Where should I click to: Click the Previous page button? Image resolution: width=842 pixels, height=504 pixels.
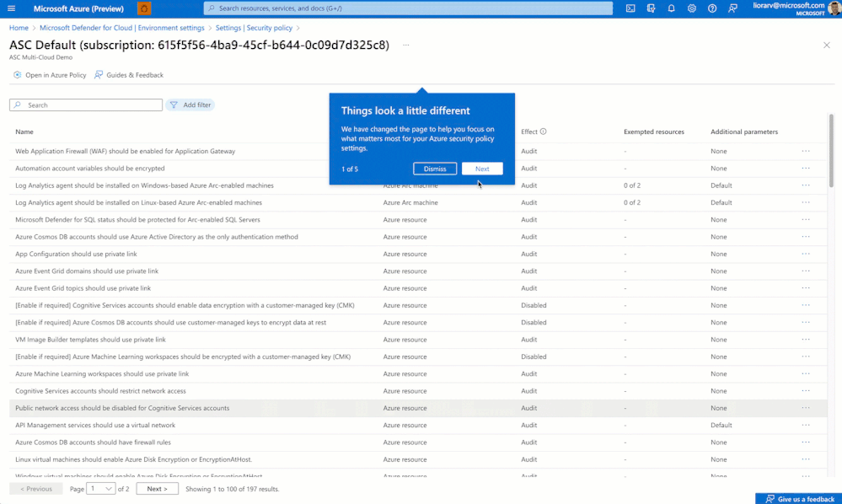click(36, 489)
